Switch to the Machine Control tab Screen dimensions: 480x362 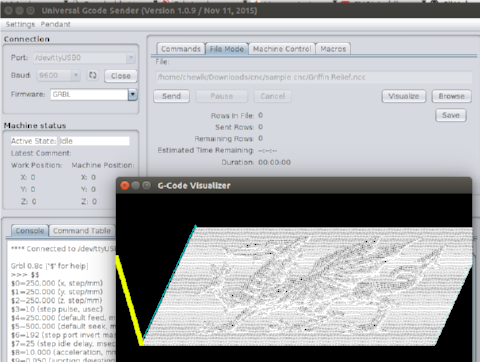tap(282, 49)
